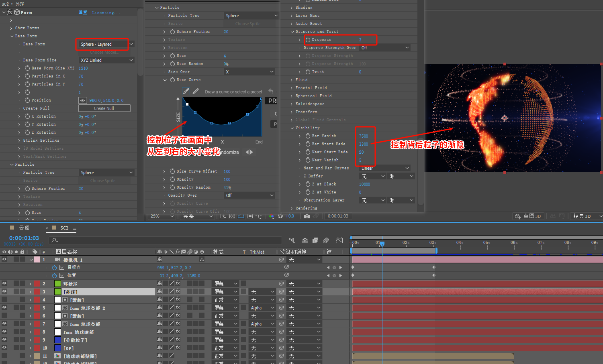Hide the 外球 layer

[x=4, y=292]
